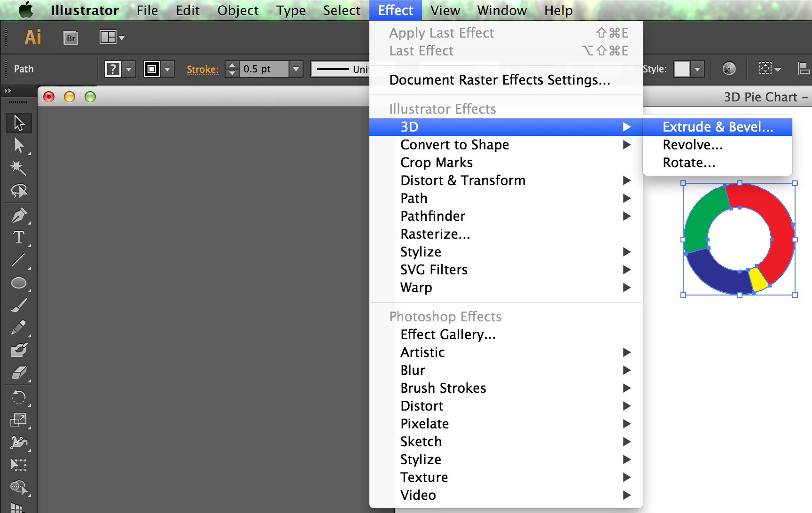
Task: Select the Scale tool
Action: pos(19,420)
